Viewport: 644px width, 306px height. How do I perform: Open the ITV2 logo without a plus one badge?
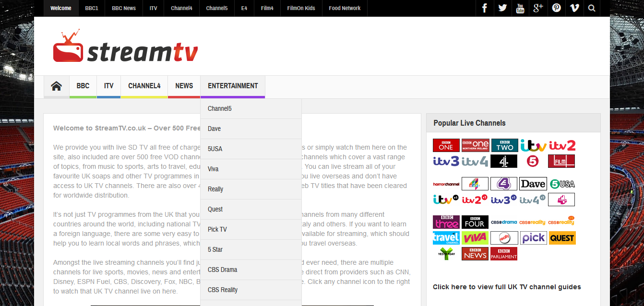[x=562, y=145]
